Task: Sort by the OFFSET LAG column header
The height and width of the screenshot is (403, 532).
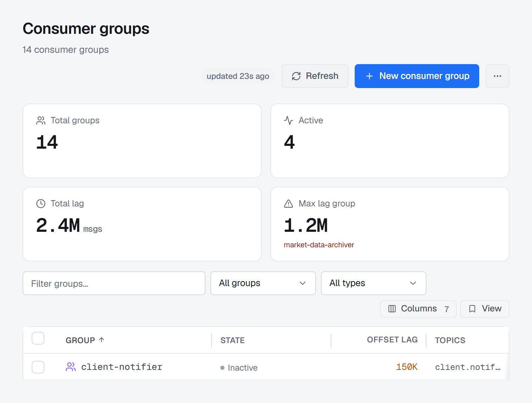Action: [x=392, y=340]
